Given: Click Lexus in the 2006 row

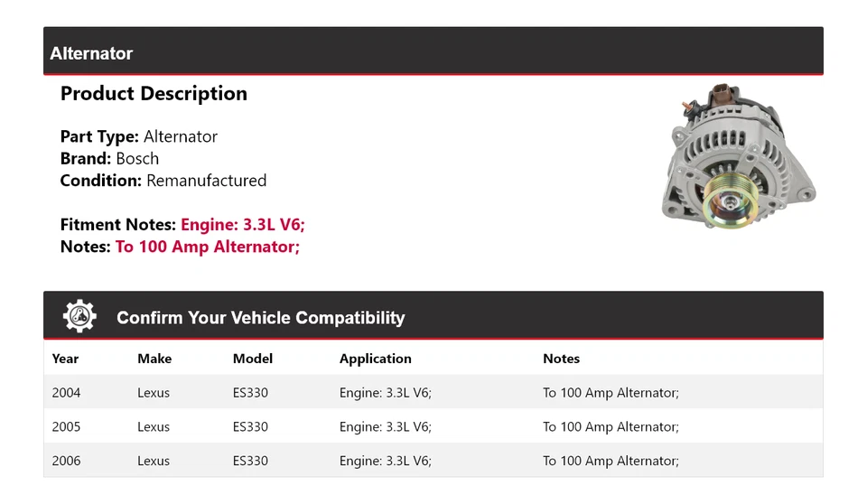Looking at the screenshot, I should pos(154,461).
